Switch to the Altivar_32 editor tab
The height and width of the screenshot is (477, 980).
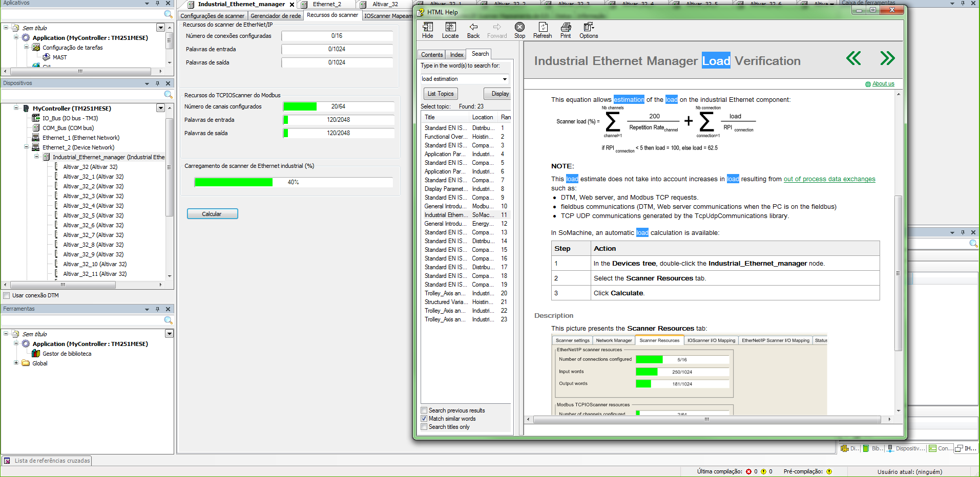point(385,4)
